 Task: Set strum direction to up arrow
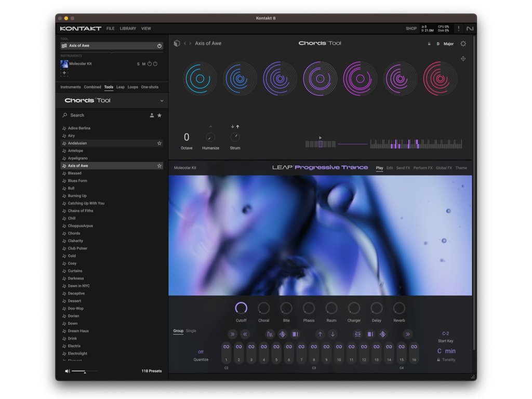237,127
